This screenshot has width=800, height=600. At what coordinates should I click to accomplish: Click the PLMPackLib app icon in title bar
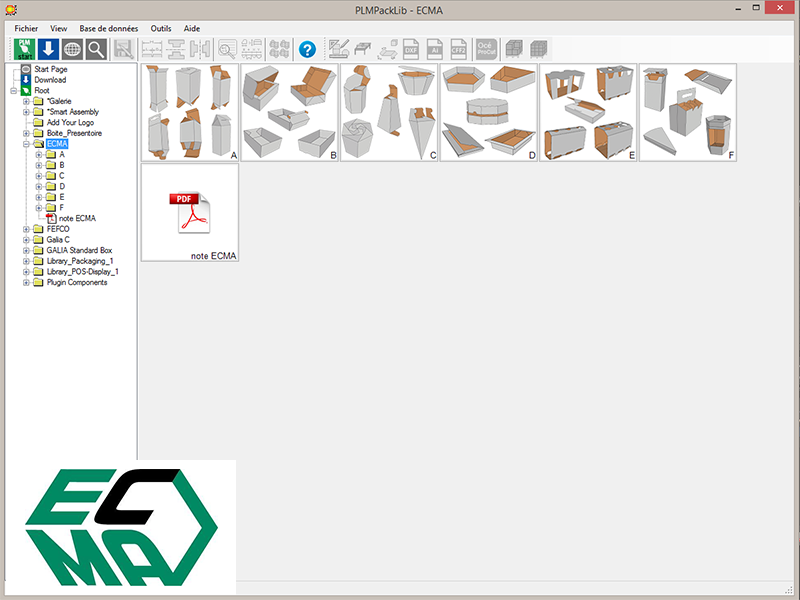pyautogui.click(x=11, y=9)
